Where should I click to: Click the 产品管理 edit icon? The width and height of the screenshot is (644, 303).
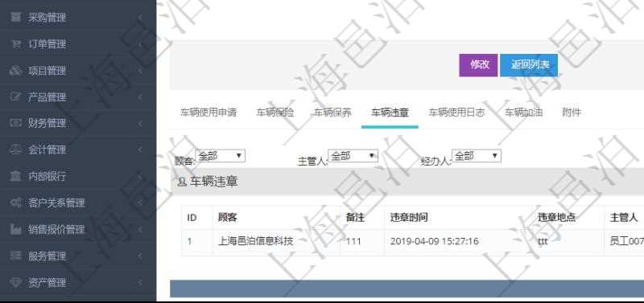click(x=15, y=96)
